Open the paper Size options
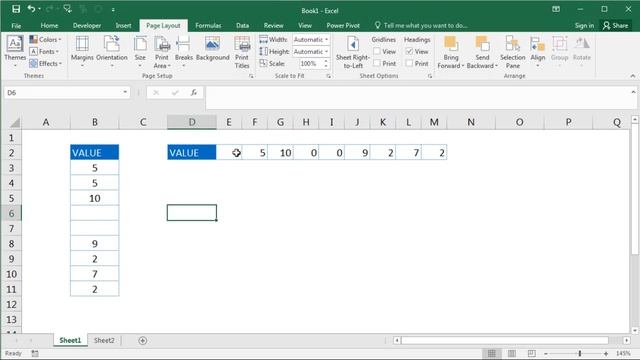 [x=140, y=51]
